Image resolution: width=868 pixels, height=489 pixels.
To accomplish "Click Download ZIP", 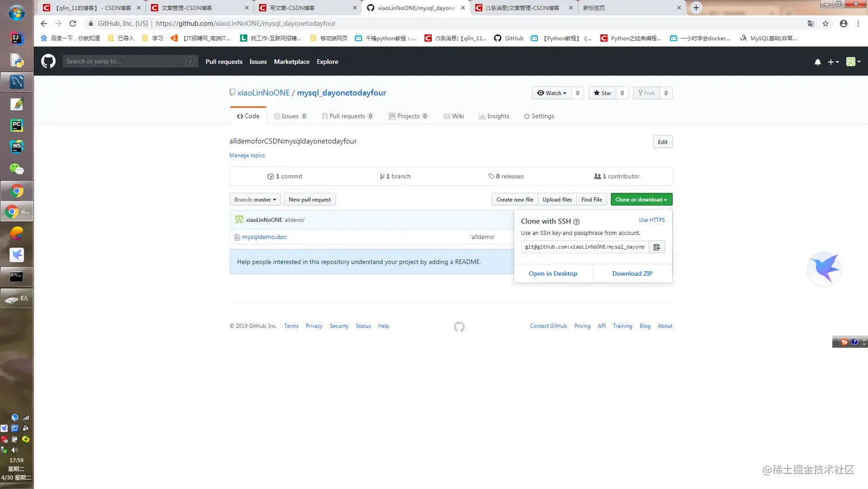I will 632,274.
